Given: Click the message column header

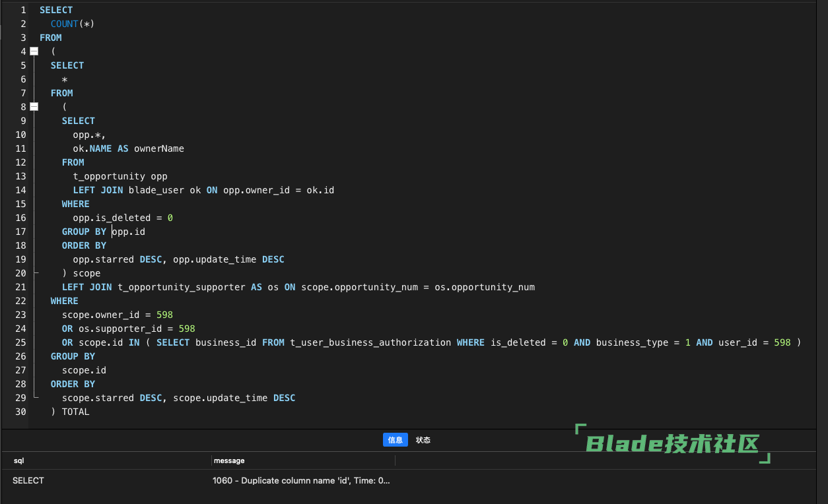Looking at the screenshot, I should tap(228, 460).
